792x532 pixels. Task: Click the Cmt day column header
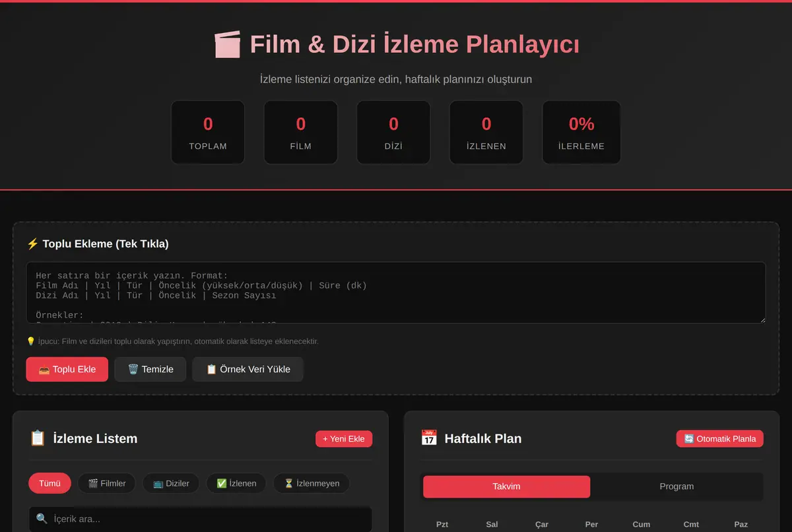click(691, 524)
